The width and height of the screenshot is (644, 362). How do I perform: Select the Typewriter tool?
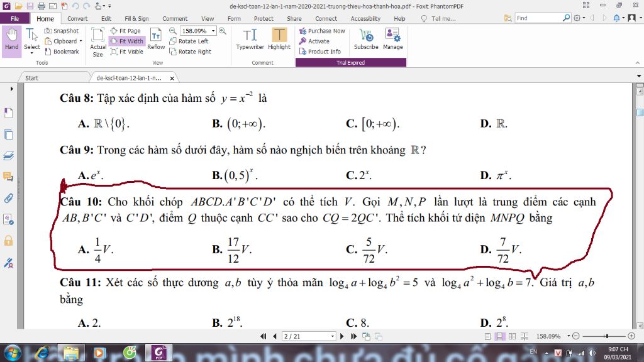click(x=250, y=40)
